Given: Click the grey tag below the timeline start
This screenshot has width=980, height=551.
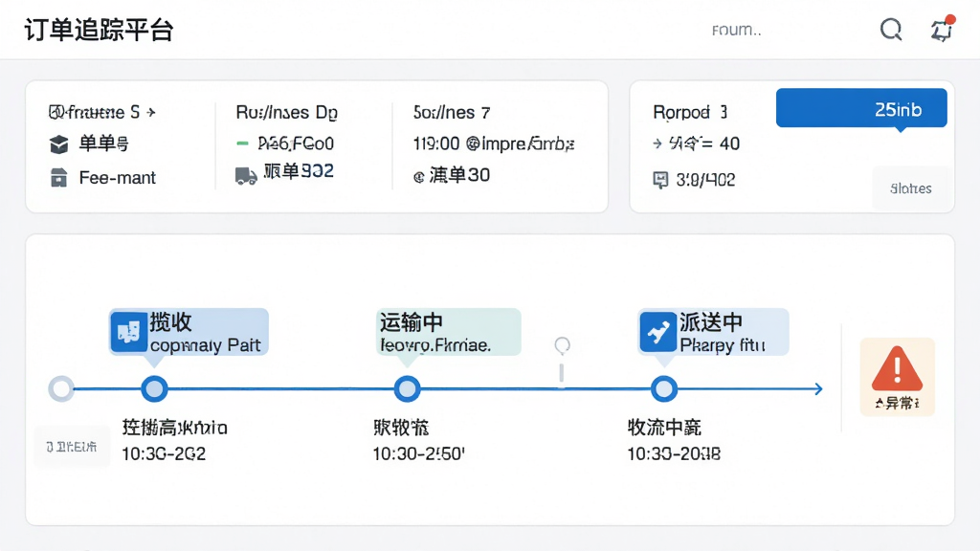Looking at the screenshot, I should pos(72,447).
